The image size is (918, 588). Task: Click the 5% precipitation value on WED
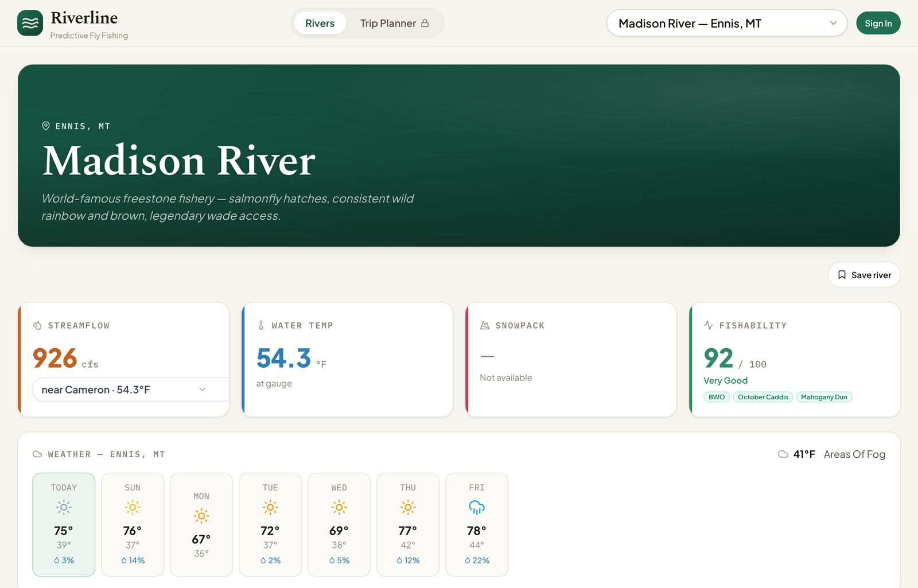tap(343, 560)
